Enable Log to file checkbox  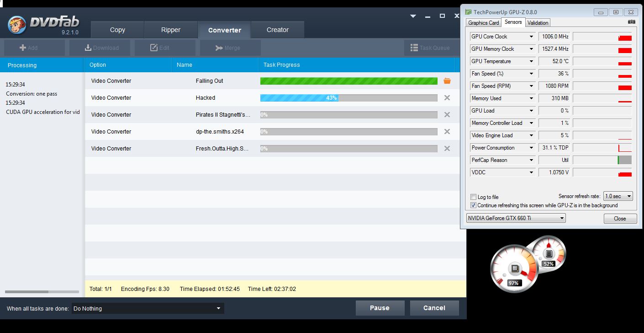tap(473, 197)
